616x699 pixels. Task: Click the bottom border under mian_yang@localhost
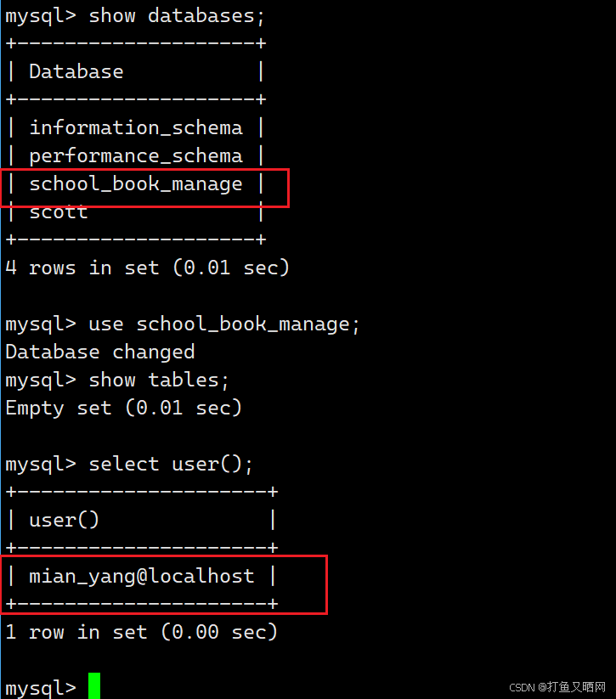pos(142,604)
